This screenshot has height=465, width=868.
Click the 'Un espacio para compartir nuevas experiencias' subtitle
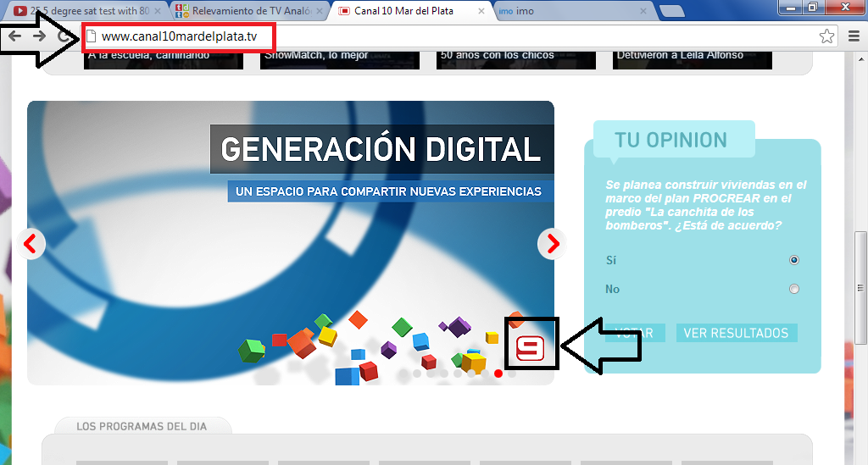point(388,191)
